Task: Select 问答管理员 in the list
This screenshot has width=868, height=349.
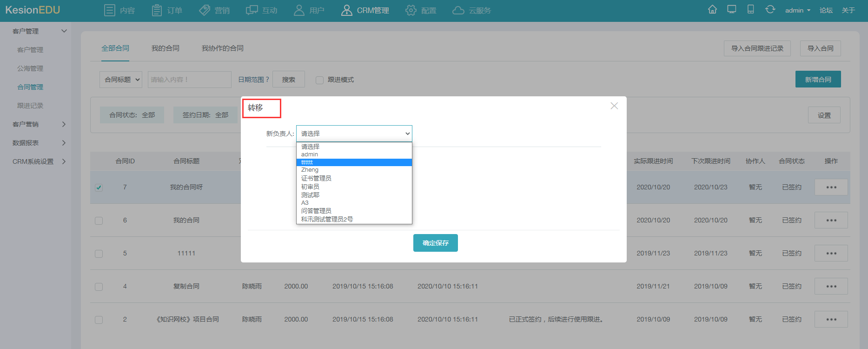Action: point(354,211)
